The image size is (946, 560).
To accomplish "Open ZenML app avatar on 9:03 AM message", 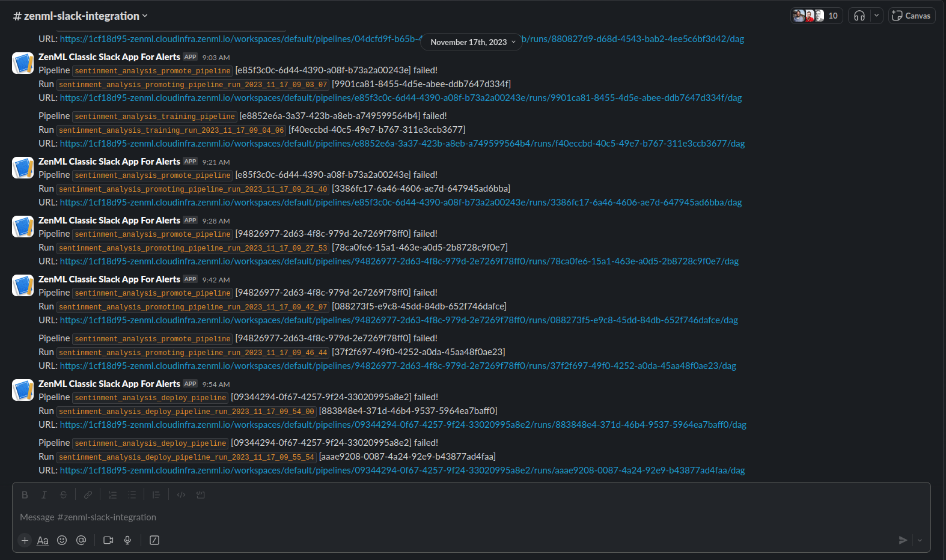I will pos(23,63).
